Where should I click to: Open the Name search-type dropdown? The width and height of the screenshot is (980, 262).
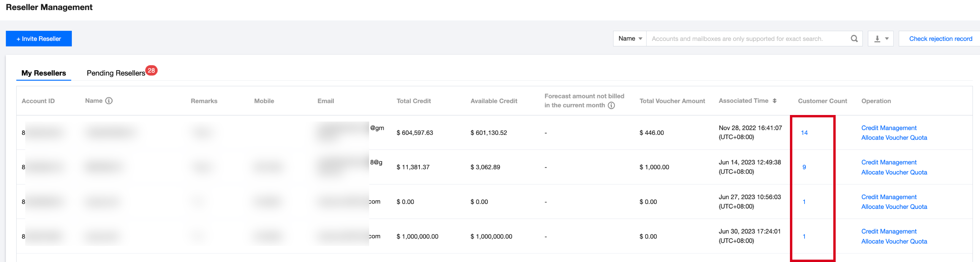[x=630, y=39]
